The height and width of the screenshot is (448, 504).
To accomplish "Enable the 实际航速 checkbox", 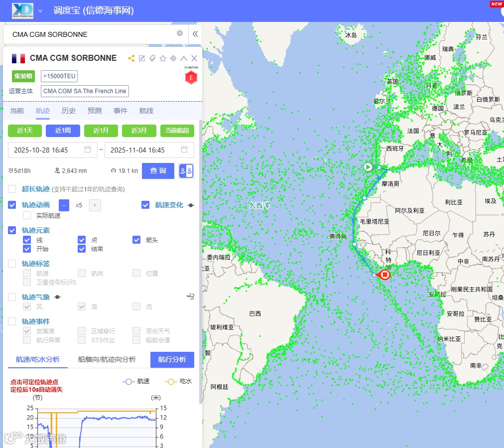I will pos(27,215).
